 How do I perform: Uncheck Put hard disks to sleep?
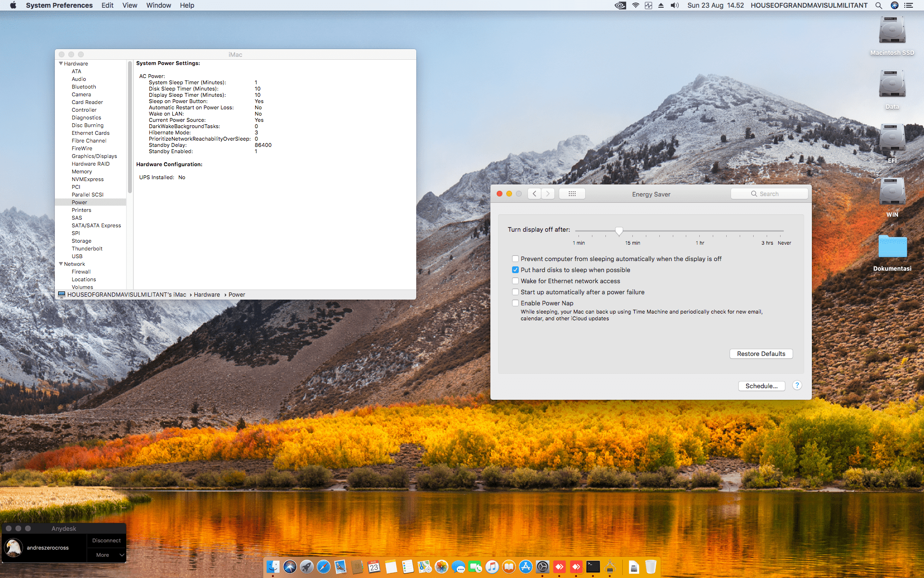click(x=515, y=270)
